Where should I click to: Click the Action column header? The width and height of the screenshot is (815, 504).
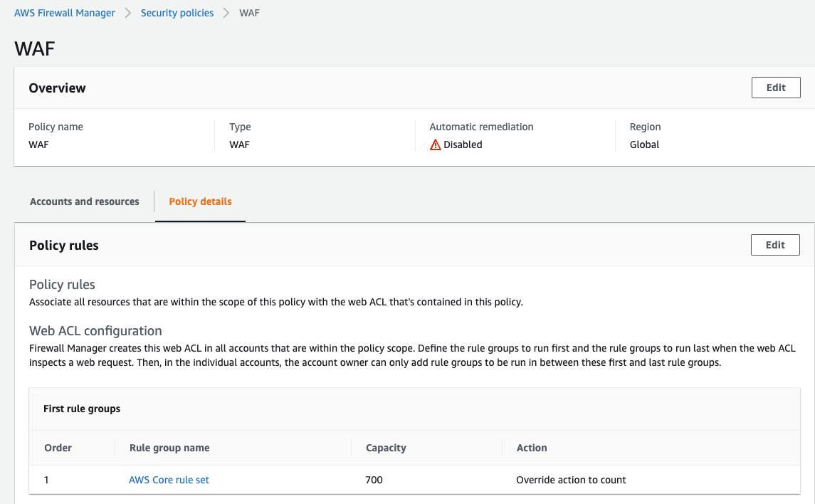point(531,448)
